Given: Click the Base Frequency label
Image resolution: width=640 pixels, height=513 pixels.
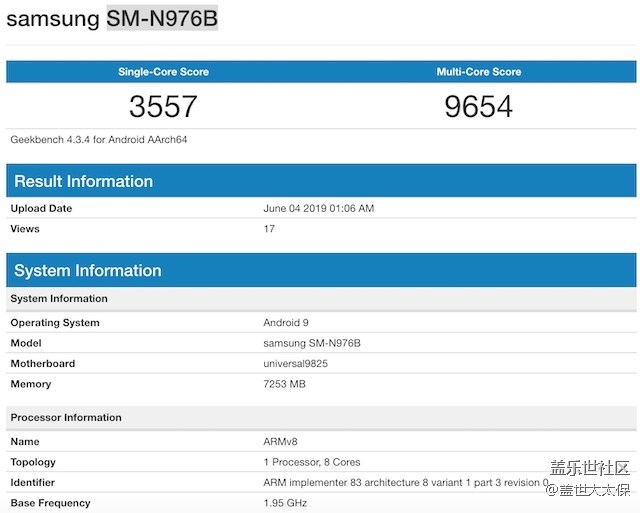Looking at the screenshot, I should tap(50, 503).
